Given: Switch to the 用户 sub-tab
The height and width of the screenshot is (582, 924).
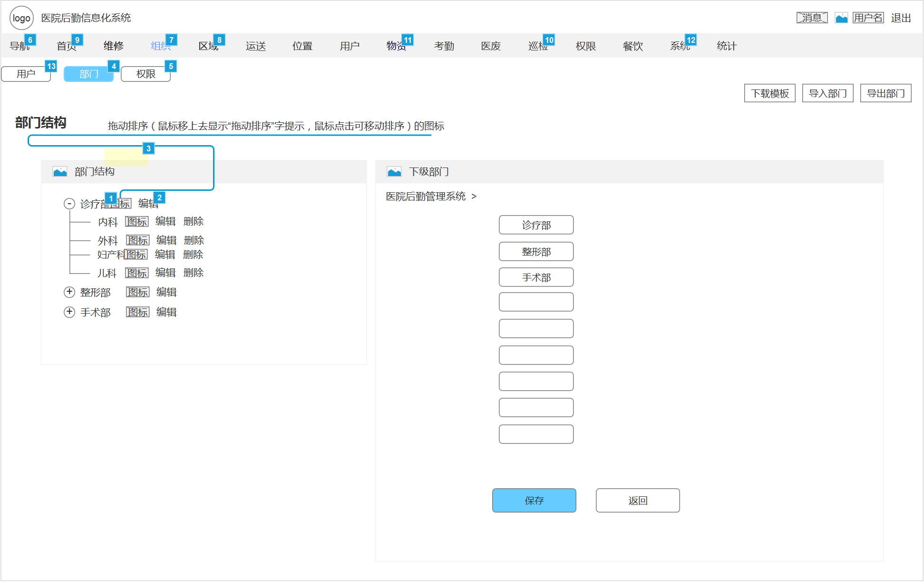Looking at the screenshot, I should click(x=26, y=74).
